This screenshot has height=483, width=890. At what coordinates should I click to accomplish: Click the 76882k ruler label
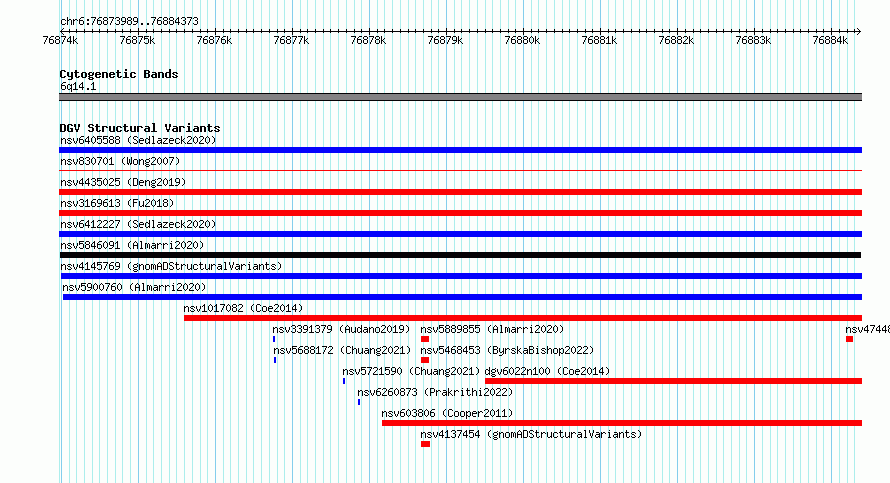[676, 40]
